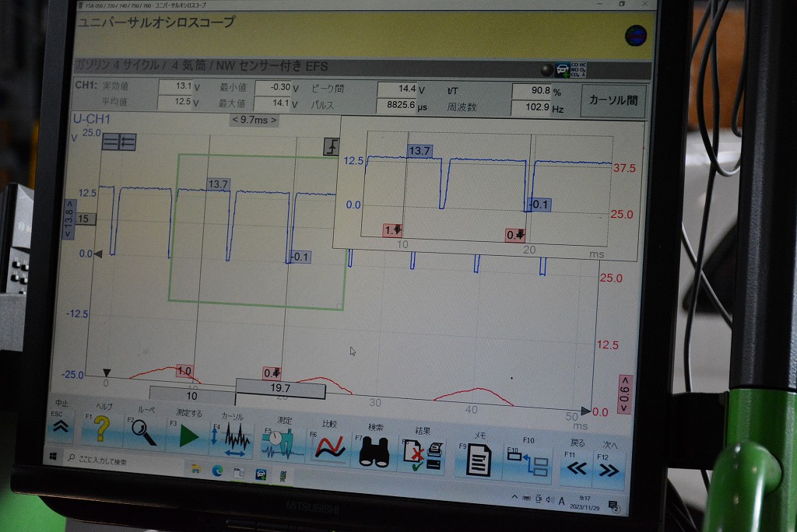Activate the F2 ルーペ magnifier tool
Image resolution: width=797 pixels, height=532 pixels.
[144, 433]
